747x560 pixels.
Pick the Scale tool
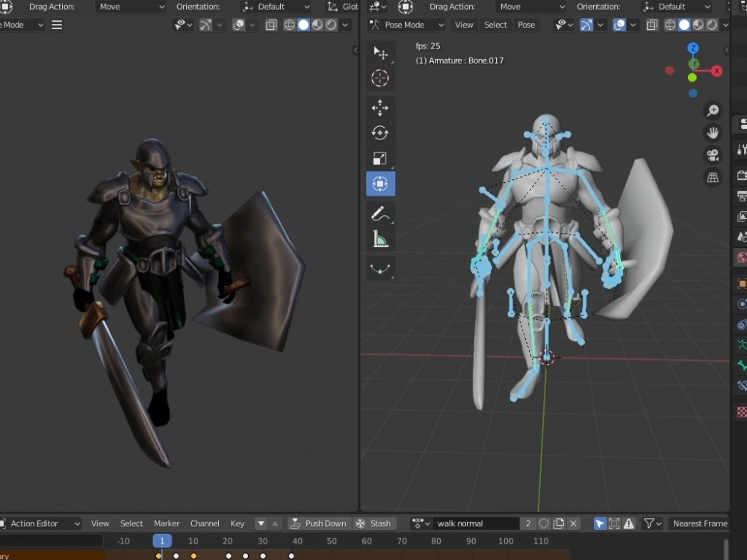(380, 158)
